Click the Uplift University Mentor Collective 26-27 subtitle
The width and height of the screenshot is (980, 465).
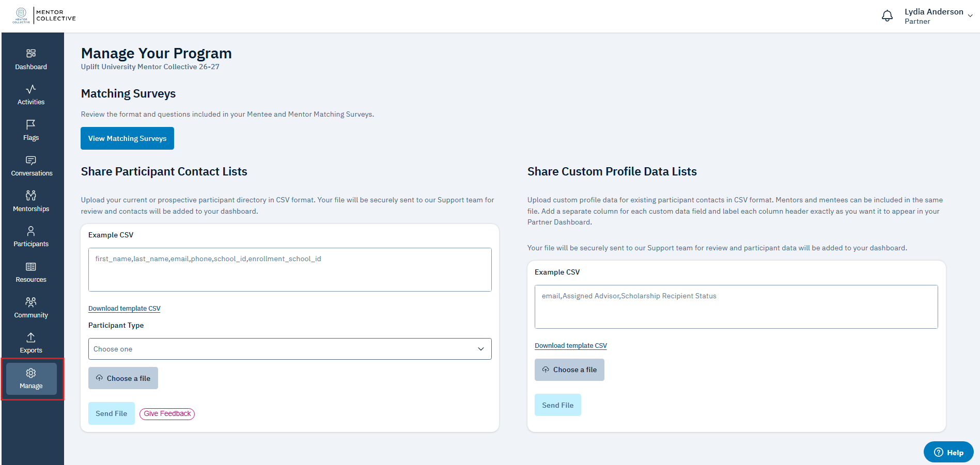[150, 67]
